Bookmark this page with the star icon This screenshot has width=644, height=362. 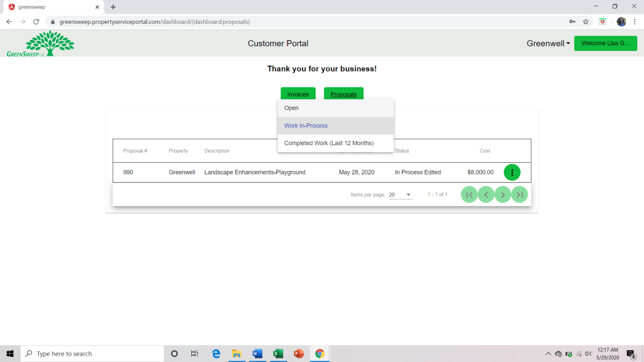586,22
